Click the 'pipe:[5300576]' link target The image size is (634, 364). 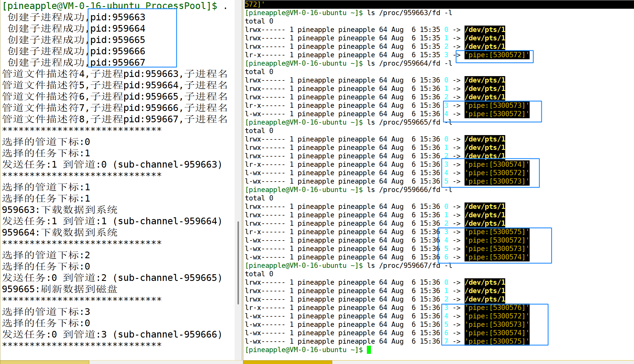point(497,308)
